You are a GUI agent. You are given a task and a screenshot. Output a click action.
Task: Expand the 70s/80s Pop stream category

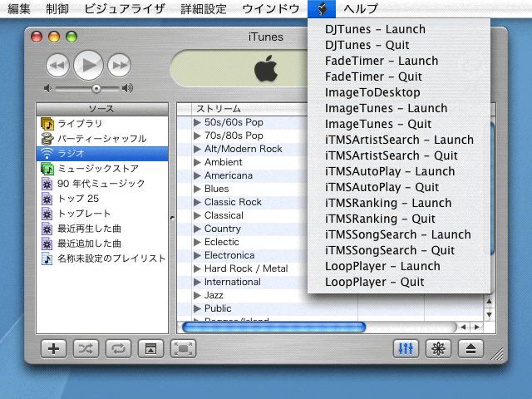tap(197, 135)
